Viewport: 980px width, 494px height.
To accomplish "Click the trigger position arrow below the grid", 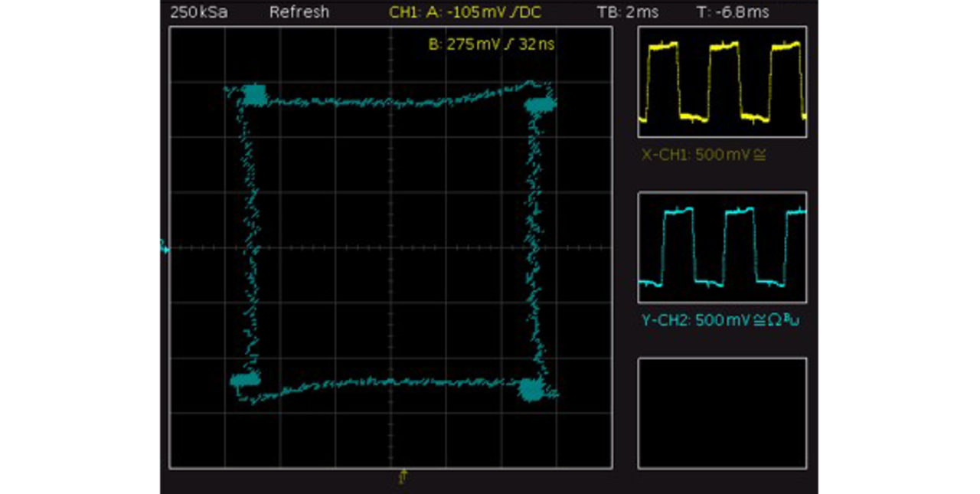I will point(403,476).
